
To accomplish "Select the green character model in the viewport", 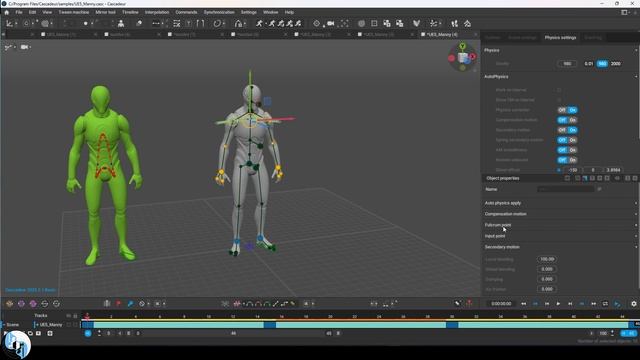I will click(104, 176).
